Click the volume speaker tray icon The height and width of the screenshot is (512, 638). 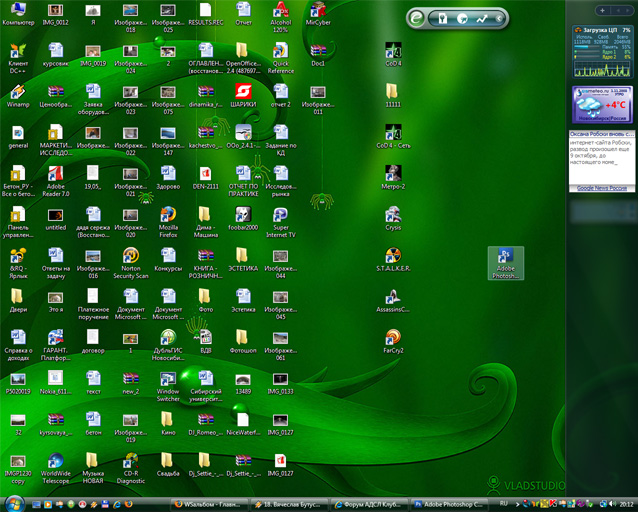point(612,504)
